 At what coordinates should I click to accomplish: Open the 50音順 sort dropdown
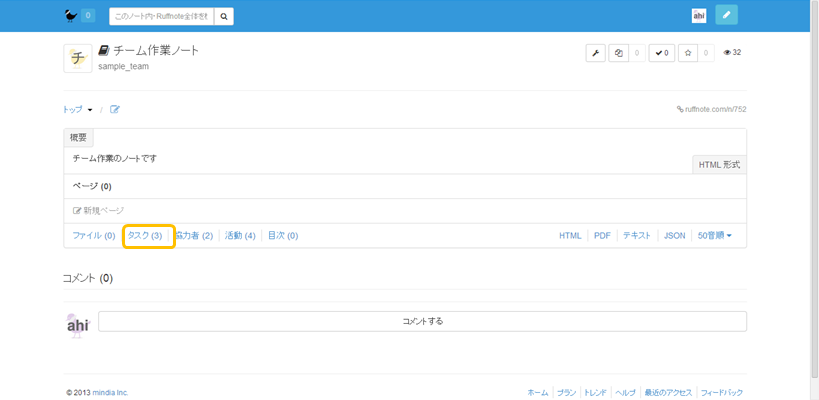(714, 236)
